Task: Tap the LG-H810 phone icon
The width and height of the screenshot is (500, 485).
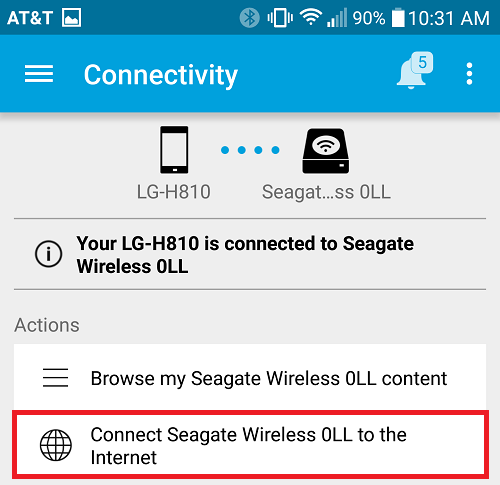Action: [x=174, y=150]
